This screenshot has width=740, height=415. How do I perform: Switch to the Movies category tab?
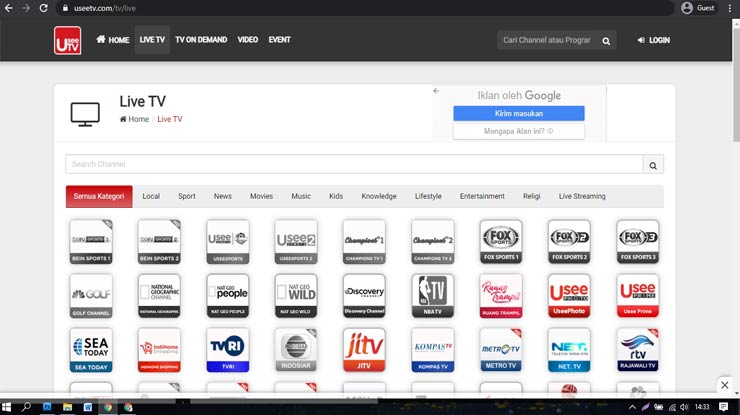coord(261,196)
